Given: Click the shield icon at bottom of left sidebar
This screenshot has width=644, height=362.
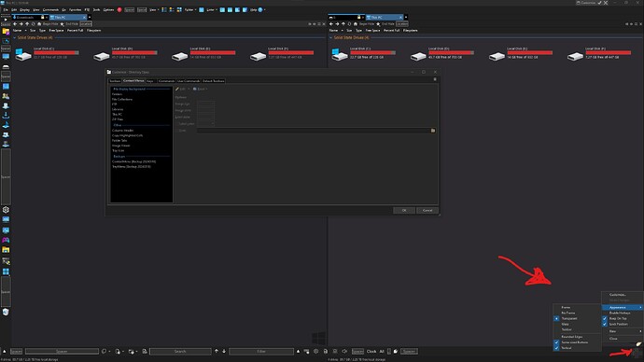Looking at the screenshot, I should (6, 312).
